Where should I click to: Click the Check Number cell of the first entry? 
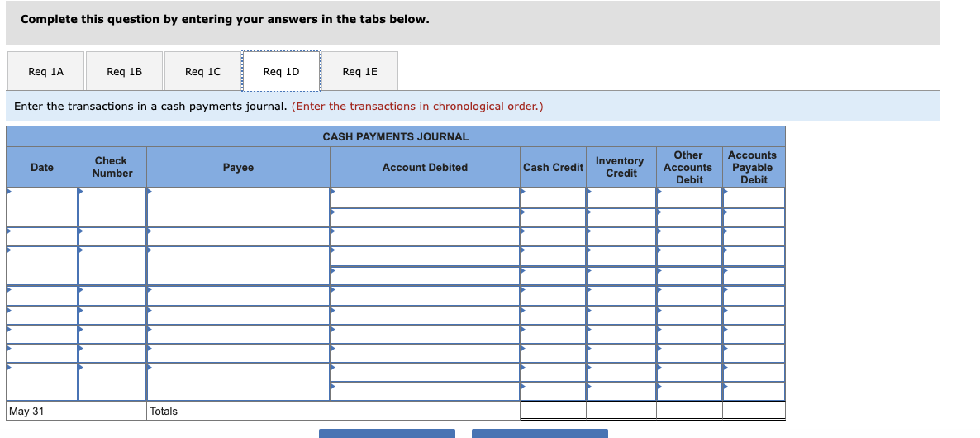(112, 207)
